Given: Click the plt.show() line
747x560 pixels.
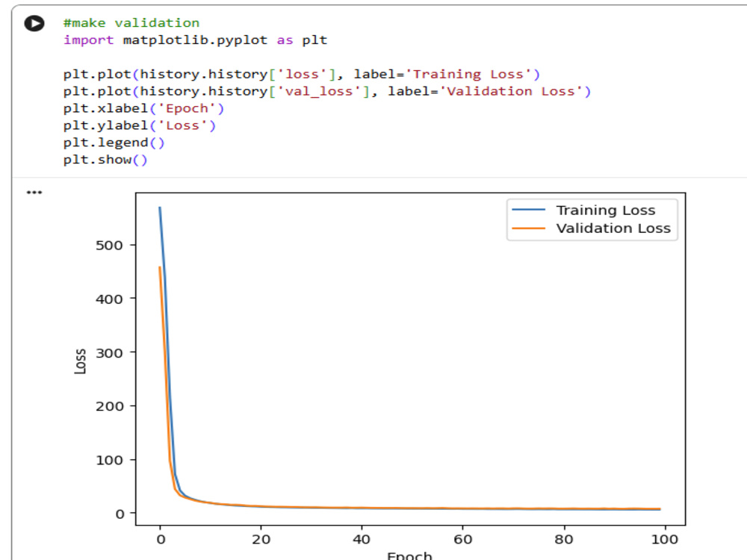Looking at the screenshot, I should [x=105, y=160].
